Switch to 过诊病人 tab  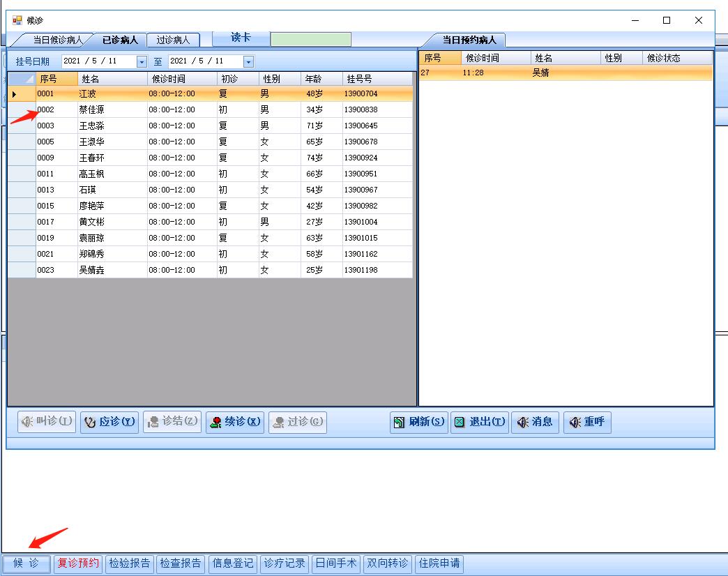pos(173,40)
